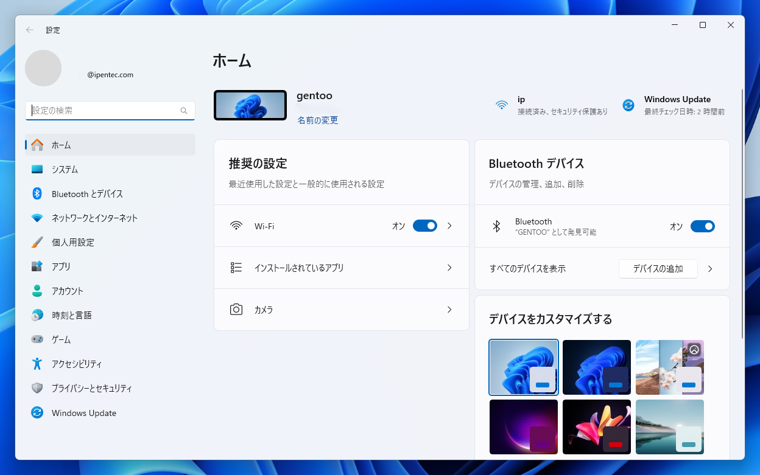Click the header Windows Update refresh icon
The height and width of the screenshot is (475, 760).
point(628,105)
